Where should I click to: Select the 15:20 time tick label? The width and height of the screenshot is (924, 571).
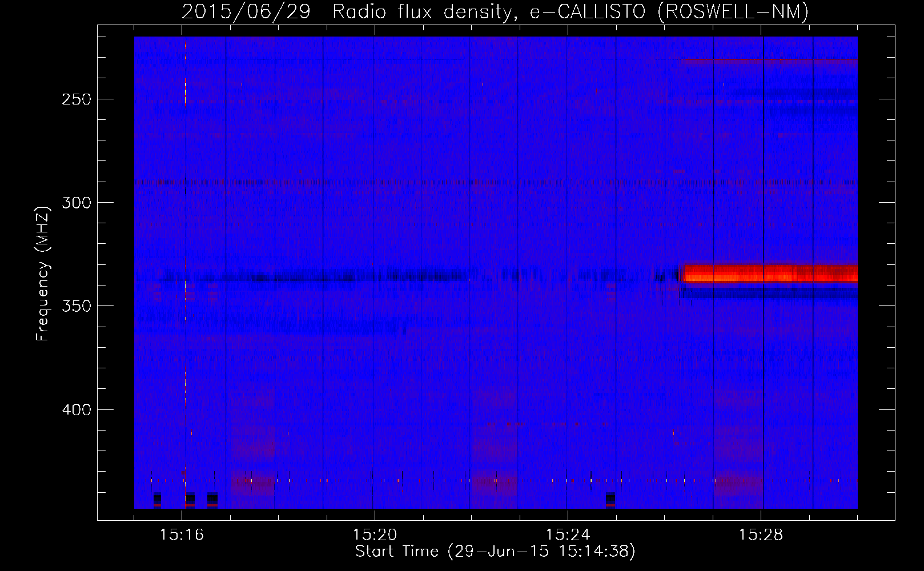click(375, 534)
